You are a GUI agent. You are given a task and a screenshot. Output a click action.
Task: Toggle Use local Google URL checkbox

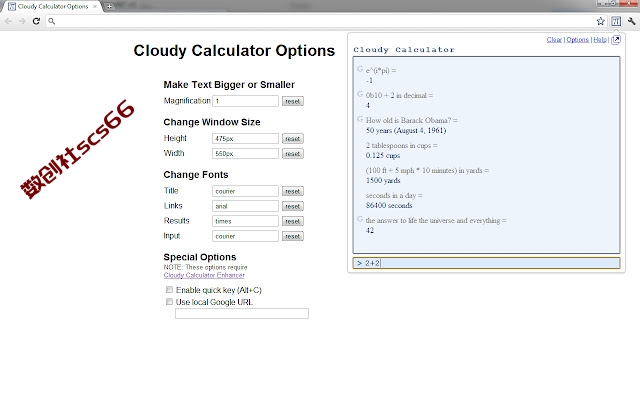click(x=169, y=302)
